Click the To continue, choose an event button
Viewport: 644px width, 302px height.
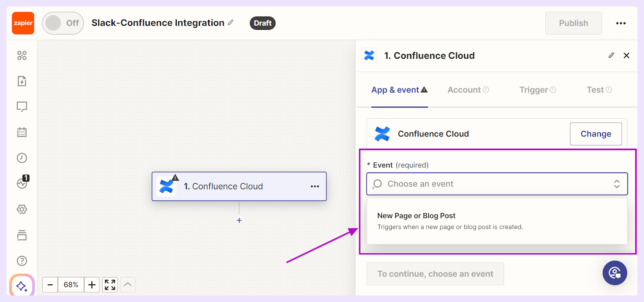[435, 274]
